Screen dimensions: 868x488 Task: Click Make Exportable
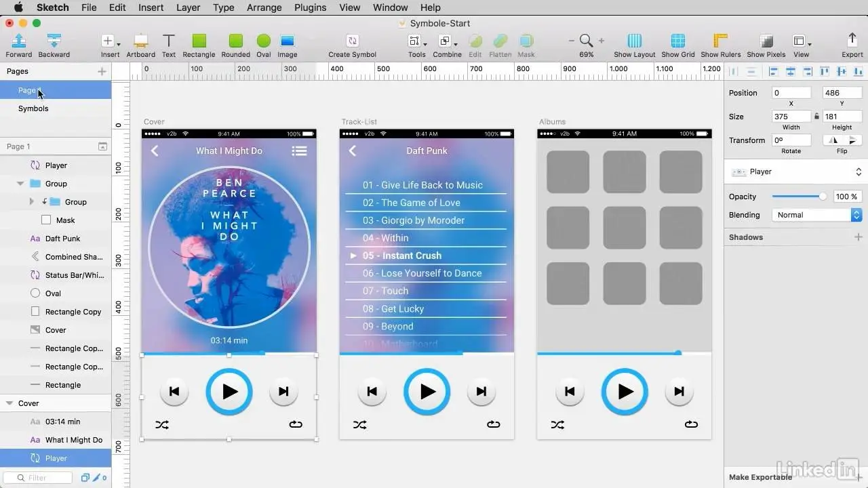pyautogui.click(x=760, y=477)
